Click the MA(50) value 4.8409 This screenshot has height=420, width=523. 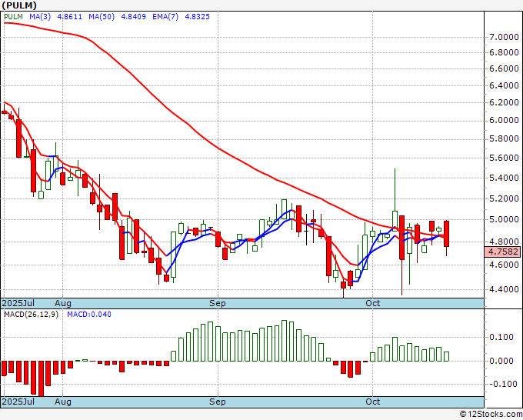(133, 17)
